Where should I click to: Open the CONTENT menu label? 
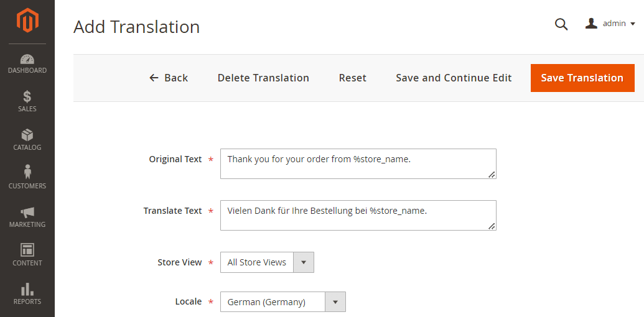27,264
